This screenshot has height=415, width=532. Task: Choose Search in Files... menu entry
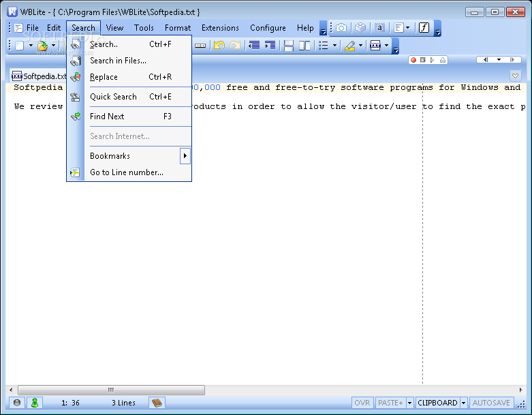(129, 61)
